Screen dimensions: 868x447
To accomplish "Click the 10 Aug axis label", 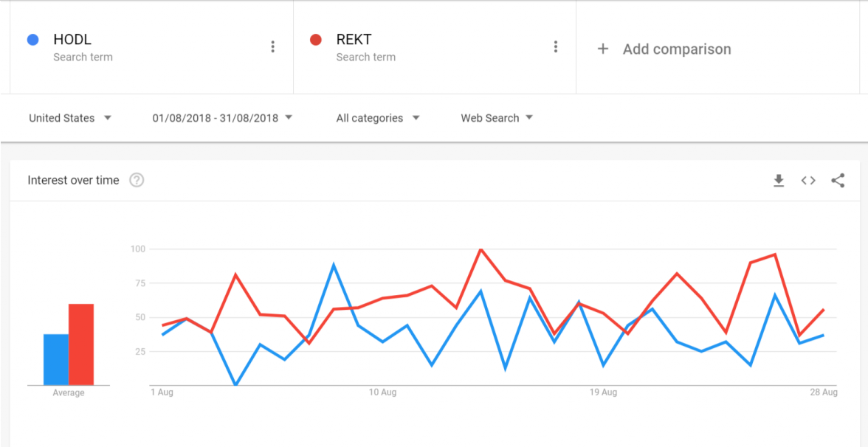I will pyautogui.click(x=383, y=392).
